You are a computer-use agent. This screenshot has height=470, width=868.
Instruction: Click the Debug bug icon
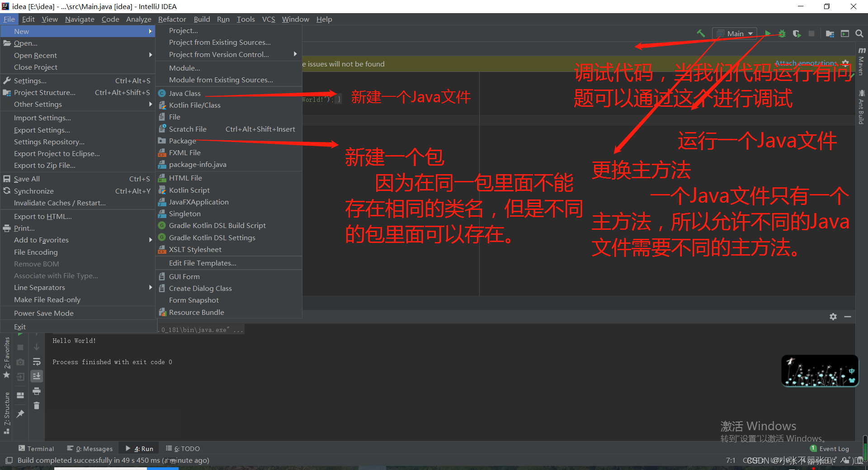click(x=782, y=33)
